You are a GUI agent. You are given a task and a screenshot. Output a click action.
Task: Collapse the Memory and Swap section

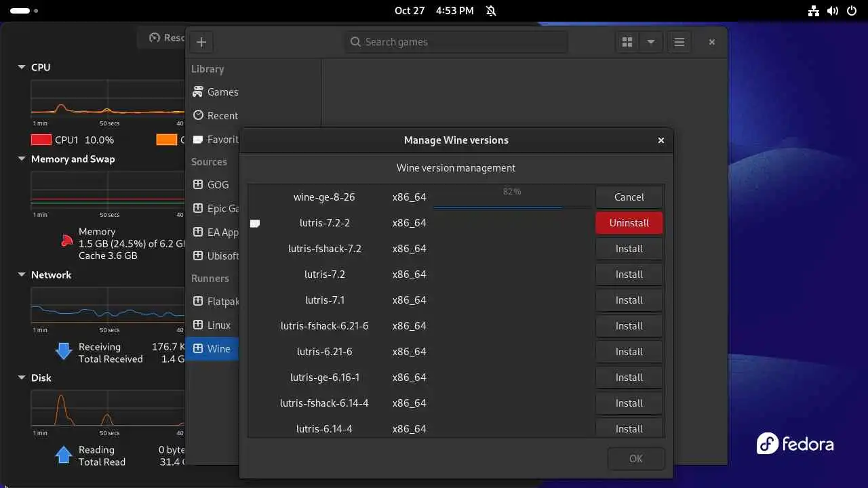pos(21,159)
